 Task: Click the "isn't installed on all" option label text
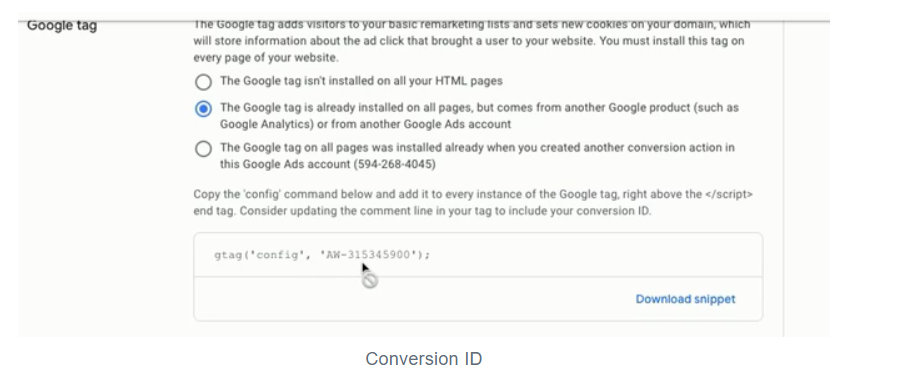361,81
